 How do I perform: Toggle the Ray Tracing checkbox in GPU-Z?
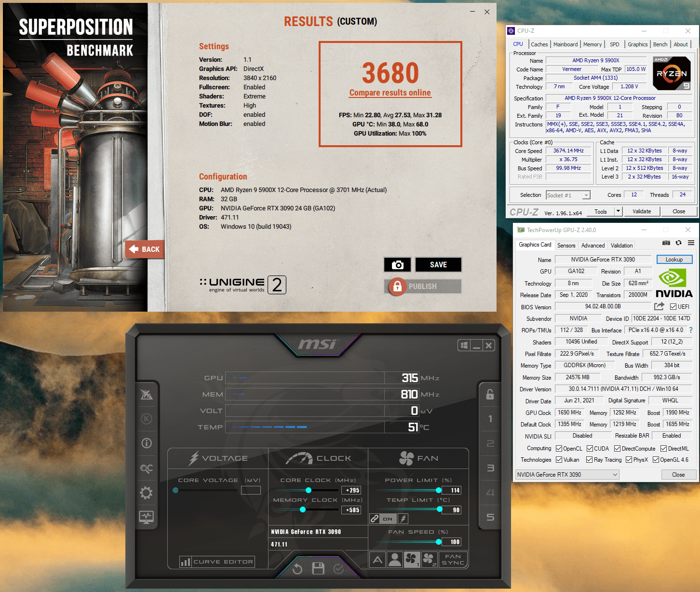point(589,459)
